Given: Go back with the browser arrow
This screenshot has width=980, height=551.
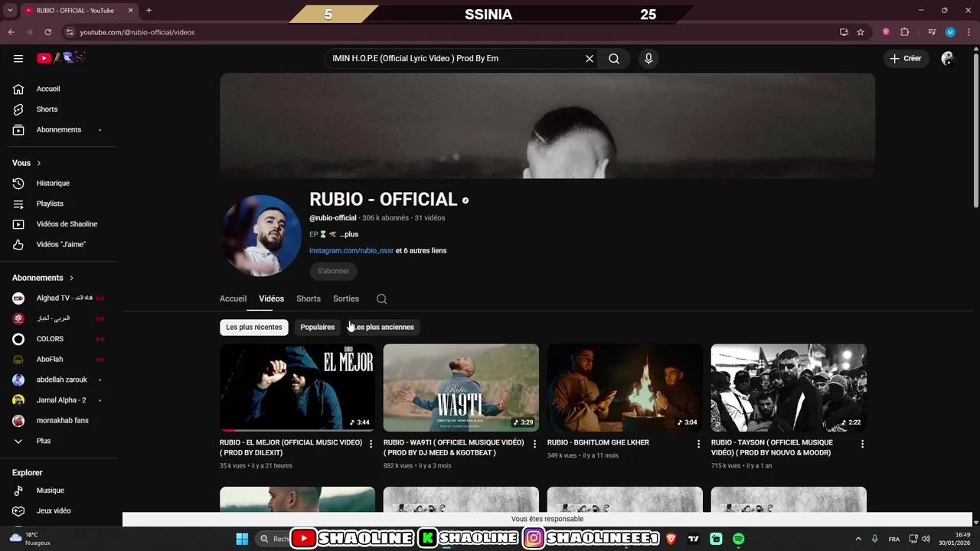Looking at the screenshot, I should [x=11, y=32].
